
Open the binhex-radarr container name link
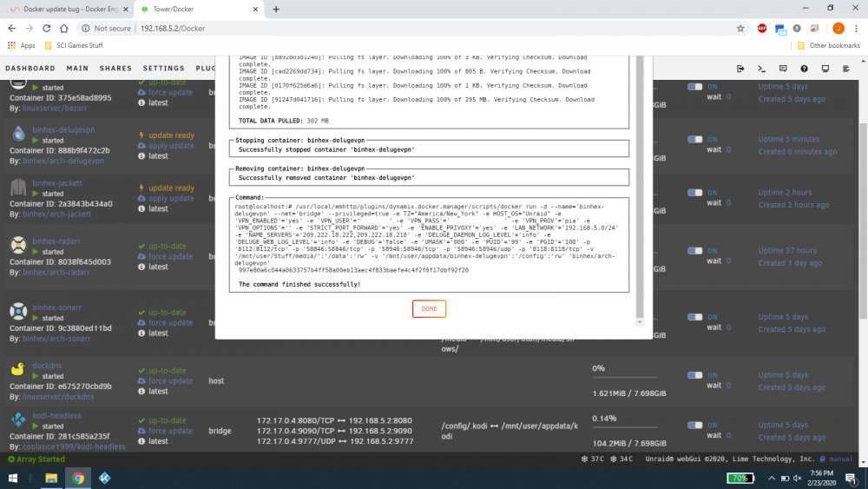pyautogui.click(x=56, y=241)
